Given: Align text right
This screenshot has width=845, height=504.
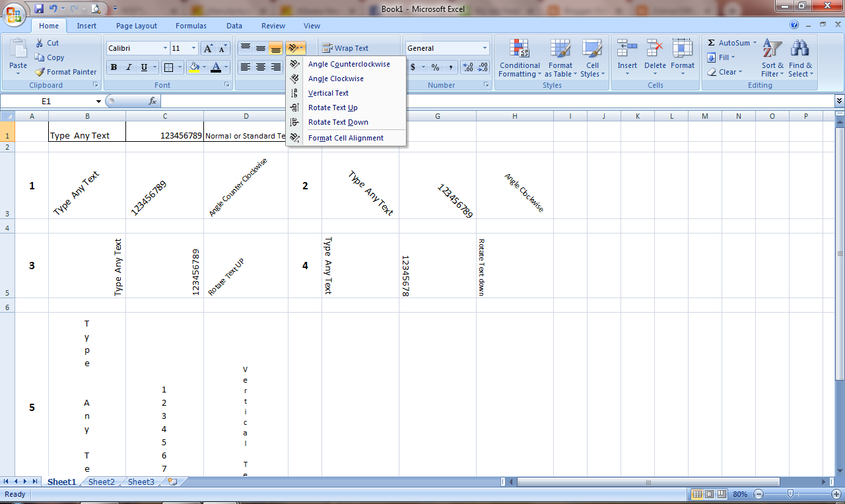Looking at the screenshot, I should pyautogui.click(x=276, y=67).
